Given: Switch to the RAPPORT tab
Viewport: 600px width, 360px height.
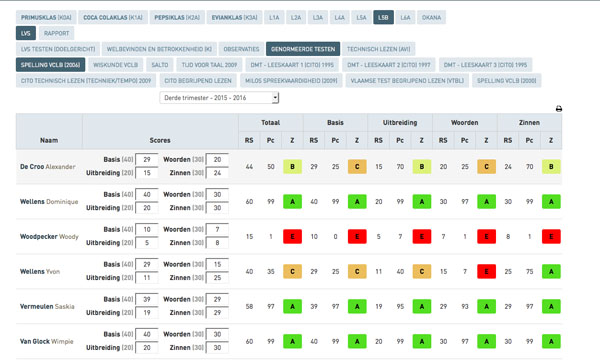Looking at the screenshot, I should pos(56,33).
